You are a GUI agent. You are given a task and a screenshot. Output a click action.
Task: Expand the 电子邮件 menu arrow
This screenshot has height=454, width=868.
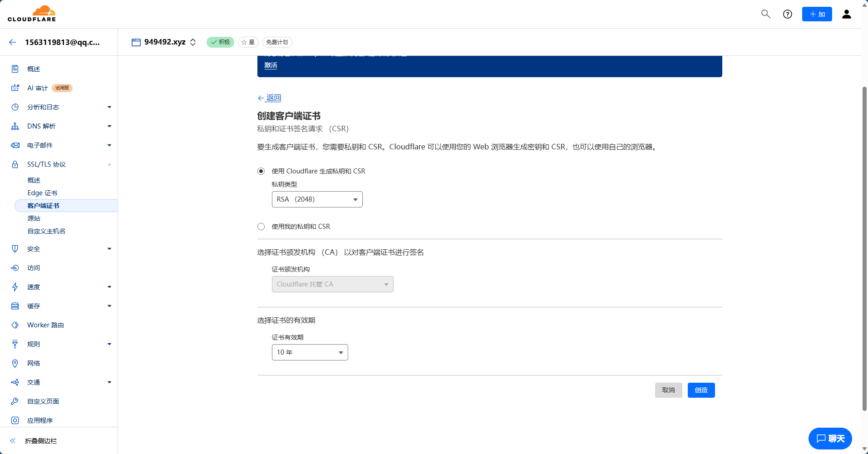click(109, 145)
